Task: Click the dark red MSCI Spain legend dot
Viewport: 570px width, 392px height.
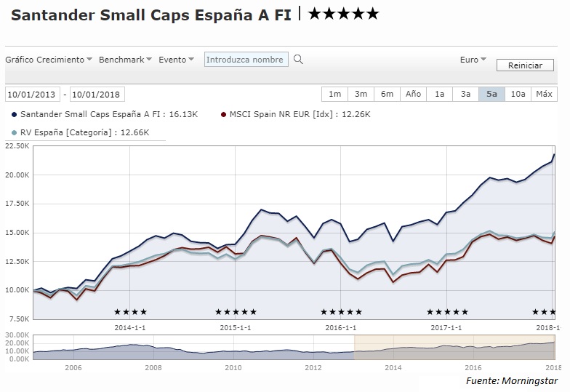Action: click(x=222, y=114)
